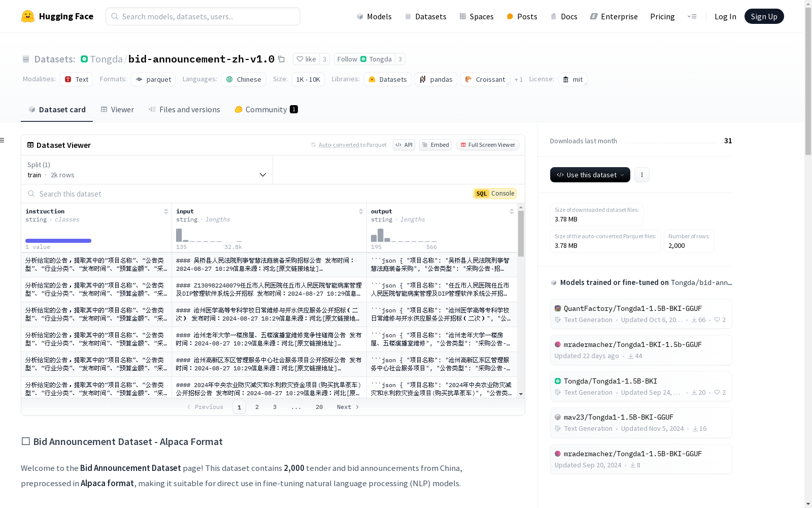The image size is (812, 508).
Task: Expand the Use this dataset dropdown
Action: pyautogui.click(x=590, y=175)
